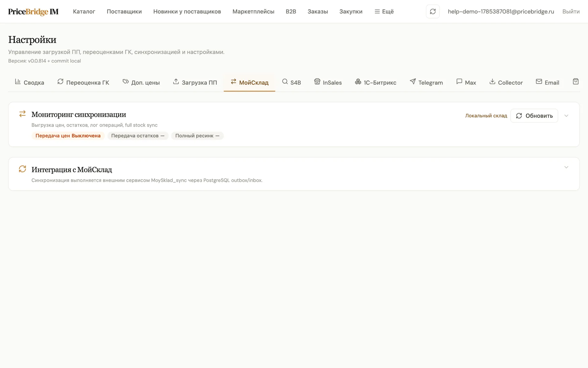588x368 pixels.
Task: Click the MoySklad_sync description text
Action: point(147,180)
